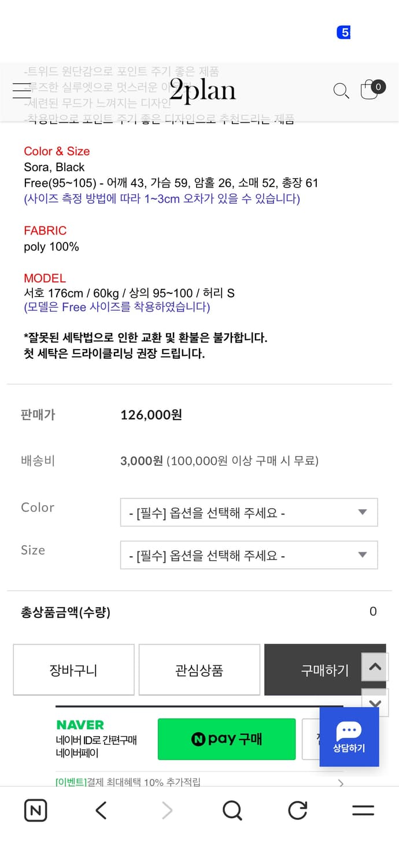Open the hamburger menu at top left

click(x=21, y=90)
